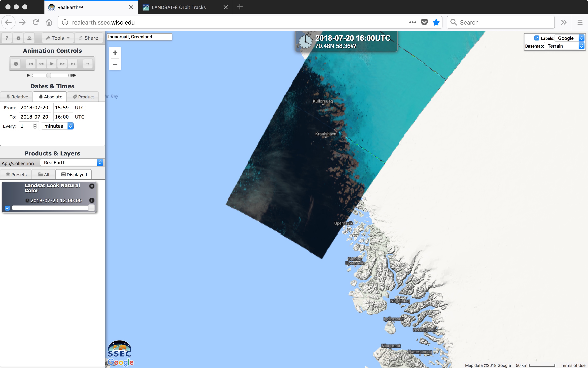The image size is (588, 368).
Task: Open the App/Collection RealEarth dropdown
Action: point(72,163)
